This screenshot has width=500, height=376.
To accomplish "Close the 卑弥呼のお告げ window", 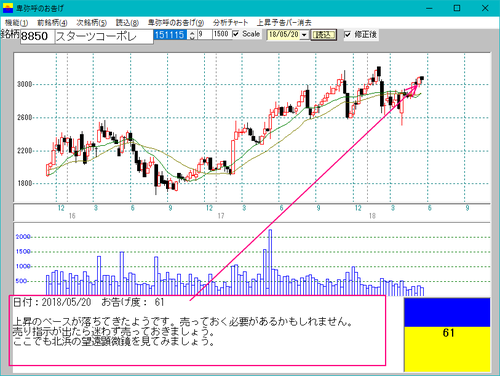I will pos(485,8).
